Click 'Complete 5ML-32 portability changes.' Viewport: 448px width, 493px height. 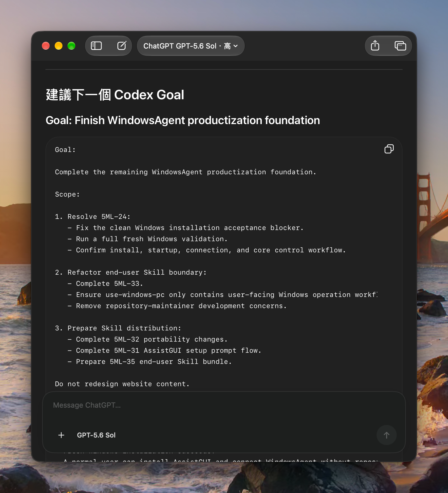click(152, 339)
